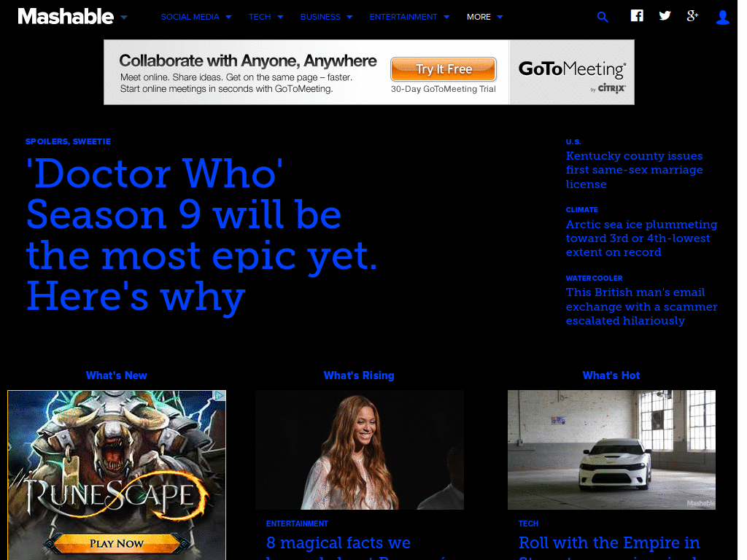Visit Mashable's Facebook page icon
The image size is (747, 560).
(x=637, y=16)
